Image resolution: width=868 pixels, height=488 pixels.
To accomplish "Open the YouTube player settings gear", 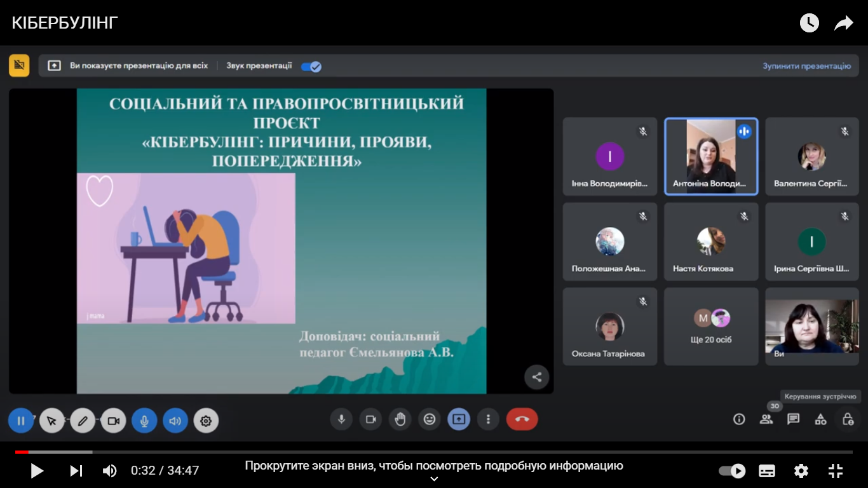I will 801,471.
